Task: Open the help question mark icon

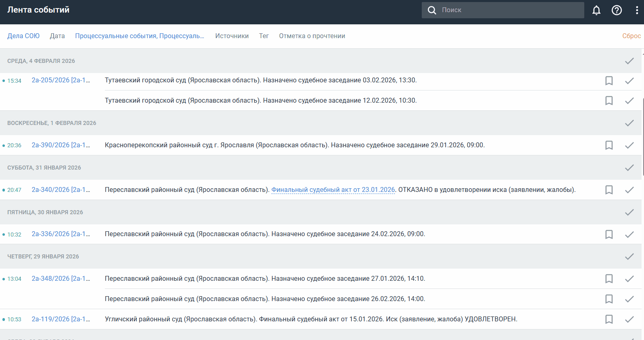Action: (x=616, y=10)
